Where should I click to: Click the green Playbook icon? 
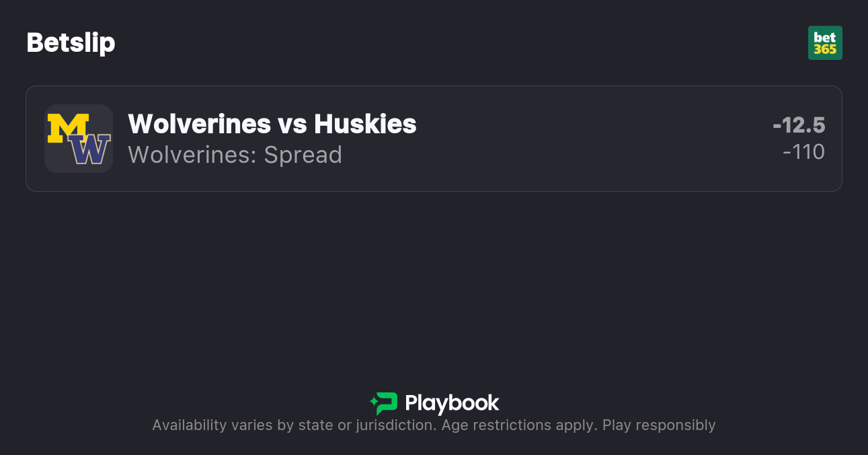coord(384,403)
